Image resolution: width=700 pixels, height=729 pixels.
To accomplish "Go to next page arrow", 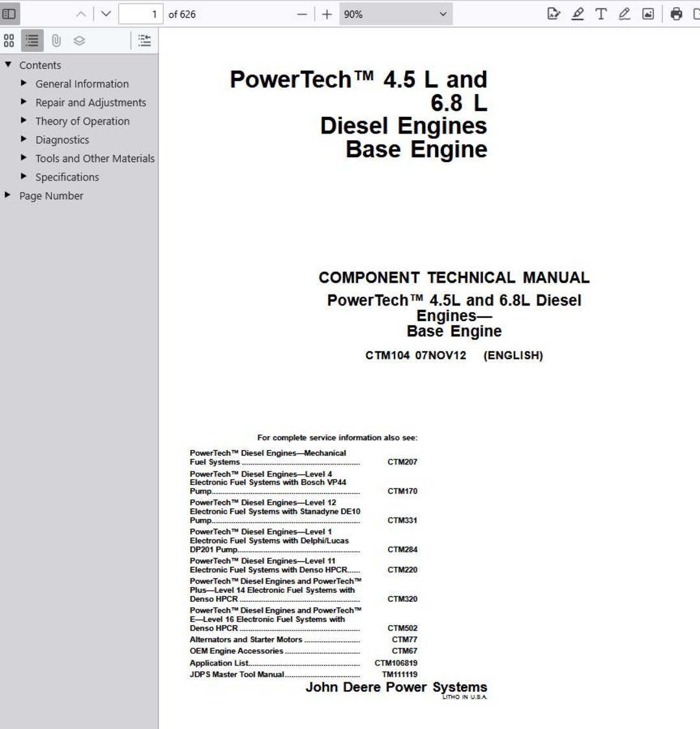I will [x=106, y=14].
